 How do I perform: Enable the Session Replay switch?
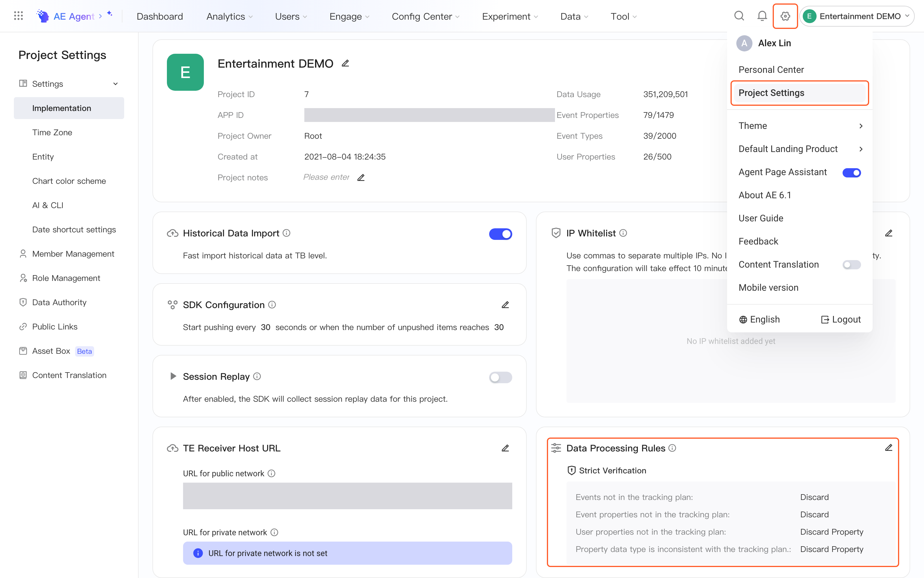501,378
